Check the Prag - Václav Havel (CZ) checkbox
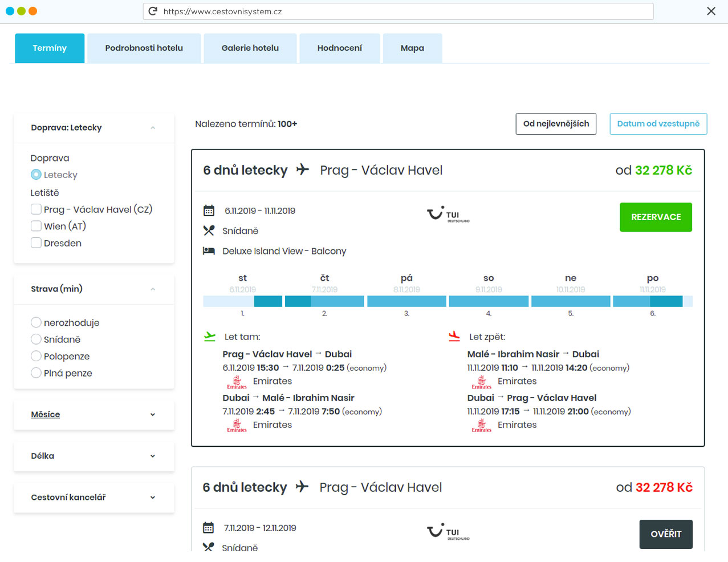Screen dimensions: 728x562 pyautogui.click(x=36, y=209)
